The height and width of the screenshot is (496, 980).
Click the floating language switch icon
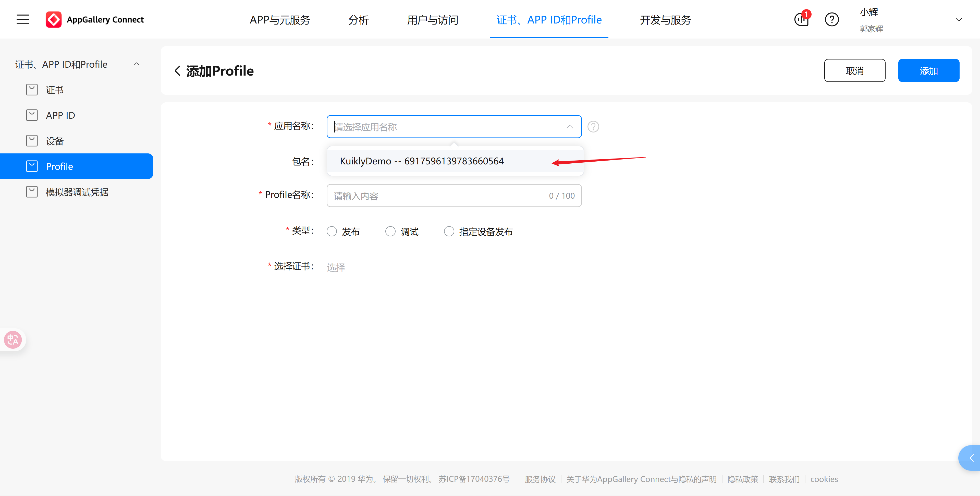pos(13,339)
